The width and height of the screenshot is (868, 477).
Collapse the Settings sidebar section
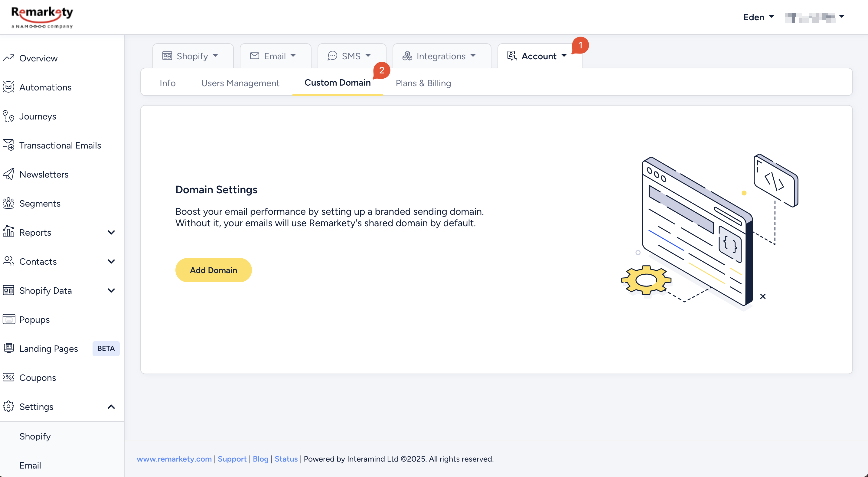click(111, 407)
